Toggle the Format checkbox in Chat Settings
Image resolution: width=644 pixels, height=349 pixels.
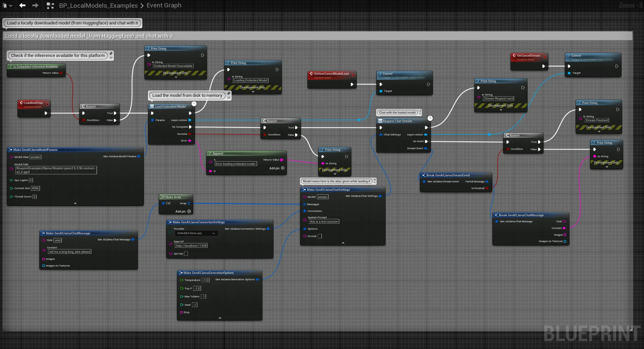click(x=320, y=236)
